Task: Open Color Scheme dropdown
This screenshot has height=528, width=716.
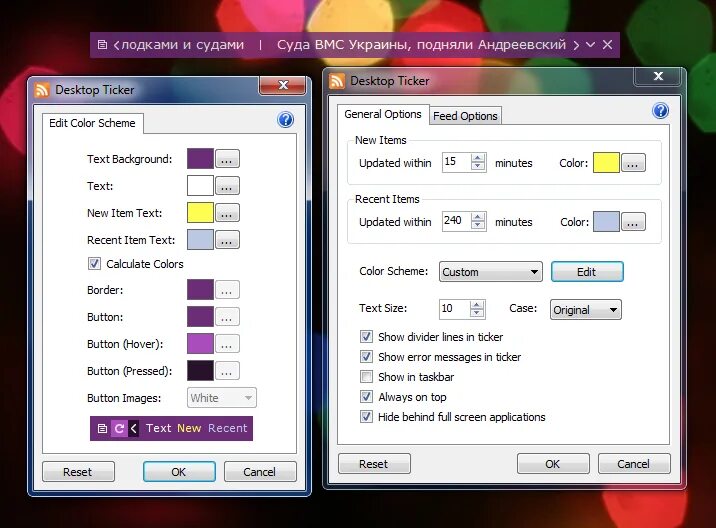Action: pyautogui.click(x=491, y=272)
